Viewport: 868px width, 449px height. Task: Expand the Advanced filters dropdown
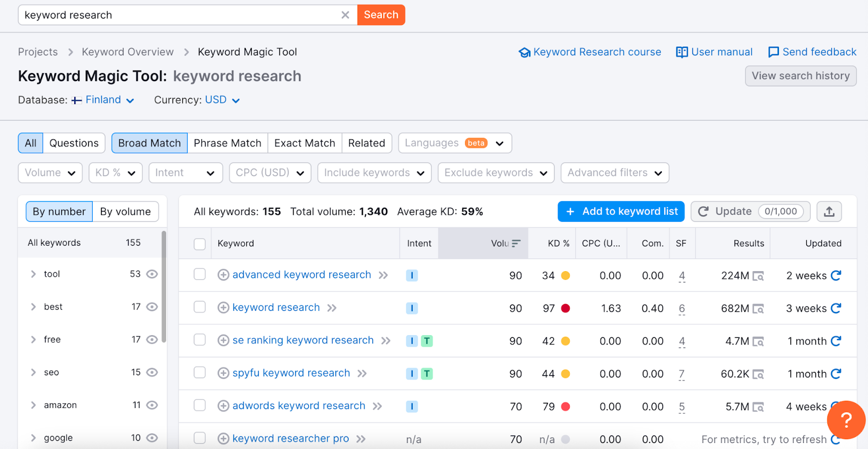point(614,173)
